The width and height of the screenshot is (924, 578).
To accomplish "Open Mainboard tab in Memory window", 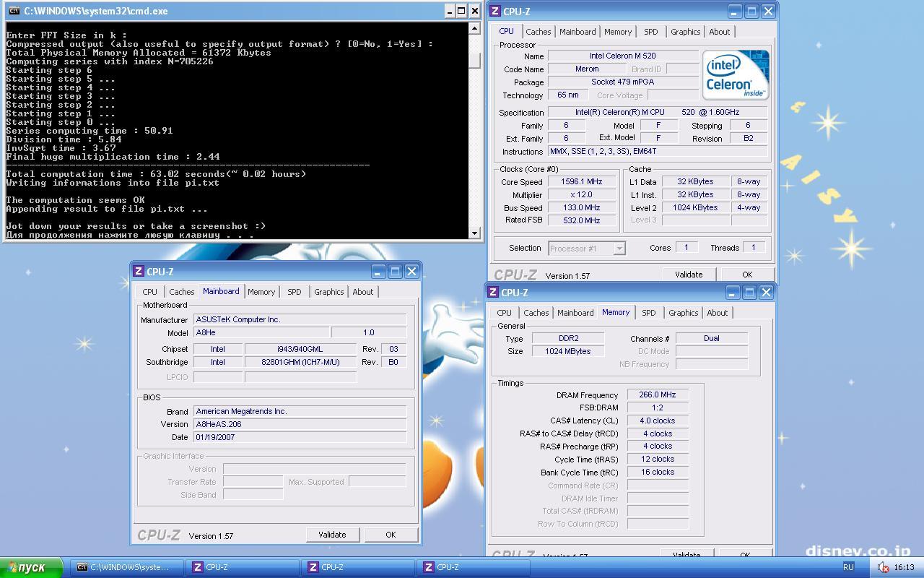I will pos(575,313).
